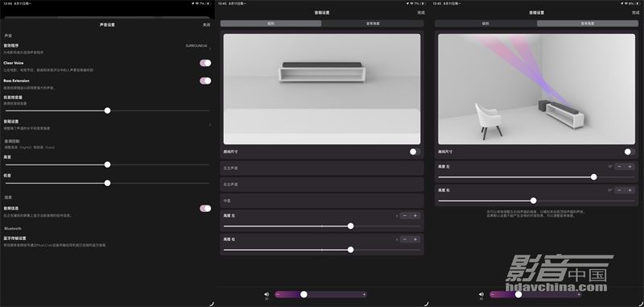Tap 完成 in the middle speaker settings panel

[x=421, y=13]
